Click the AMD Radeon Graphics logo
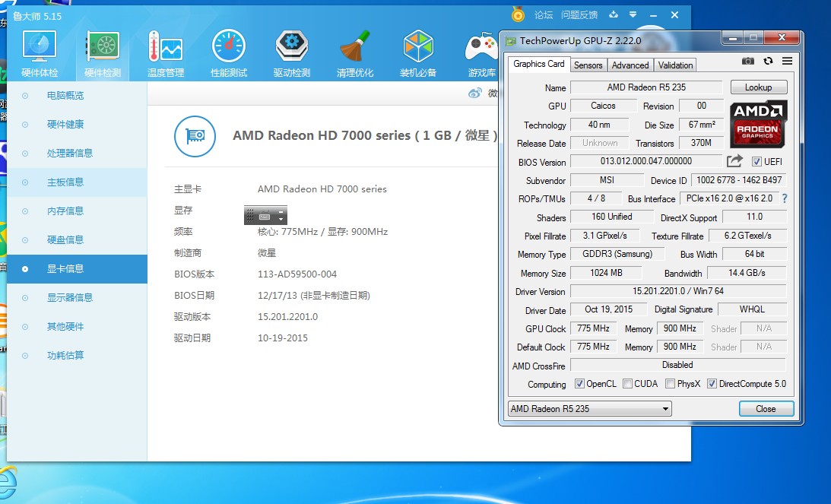Screen dimensions: 831x504 758,125
